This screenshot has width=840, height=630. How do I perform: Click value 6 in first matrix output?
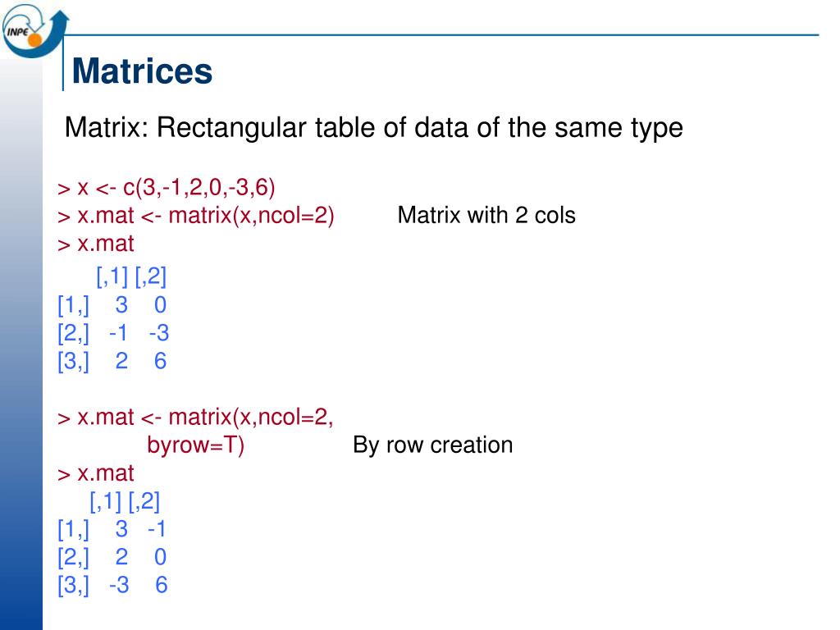coord(160,361)
